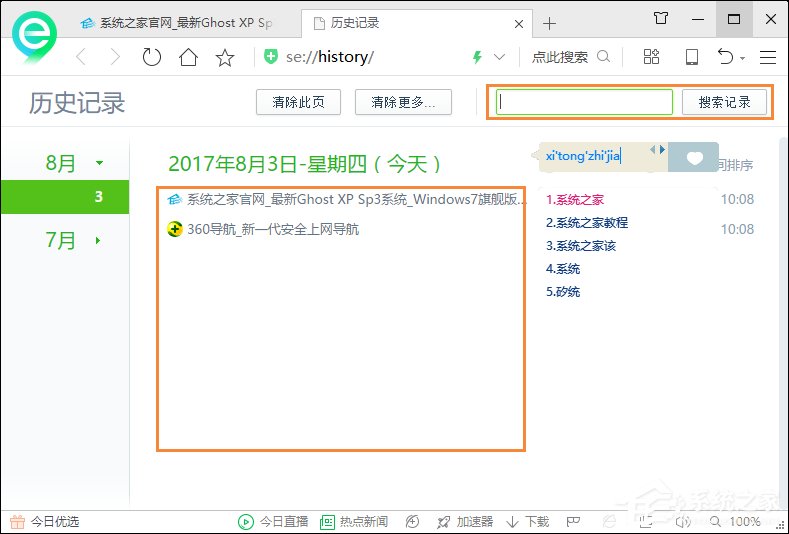The image size is (789, 534).
Task: Select day 3 in the sidebar
Action: coord(65,197)
